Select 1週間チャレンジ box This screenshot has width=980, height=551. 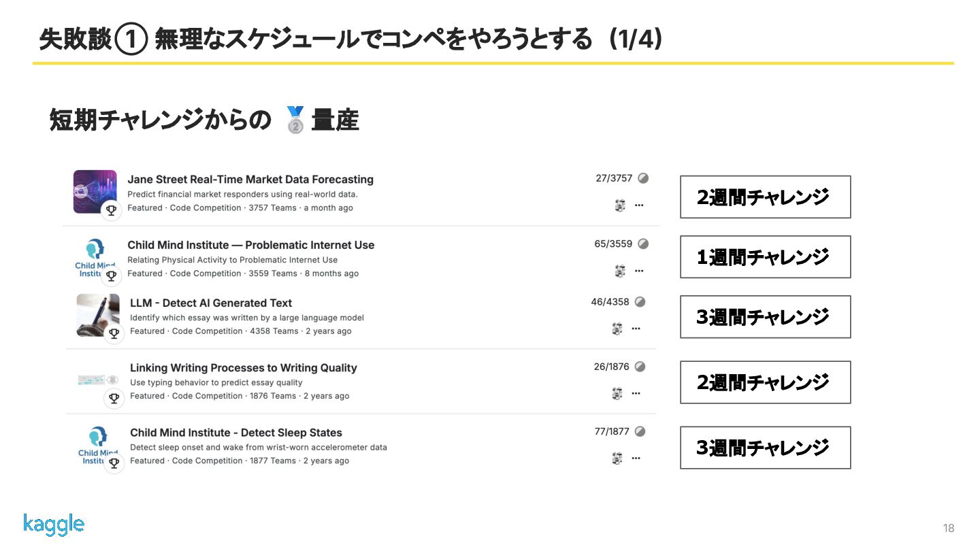point(766,257)
